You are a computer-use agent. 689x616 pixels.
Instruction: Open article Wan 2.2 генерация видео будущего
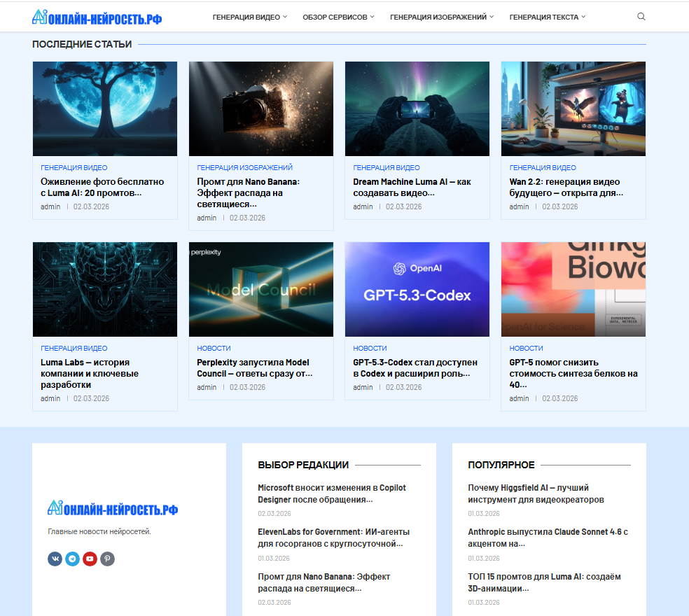(x=566, y=187)
